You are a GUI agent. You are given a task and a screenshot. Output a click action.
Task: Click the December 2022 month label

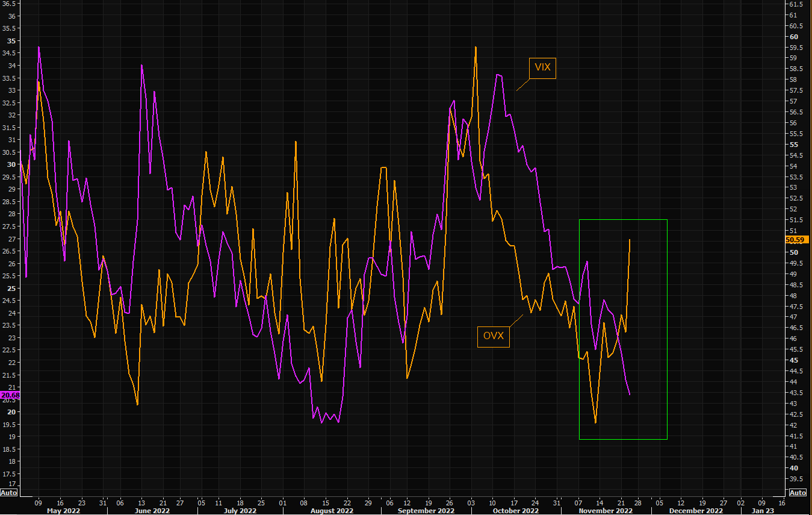pyautogui.click(x=696, y=510)
